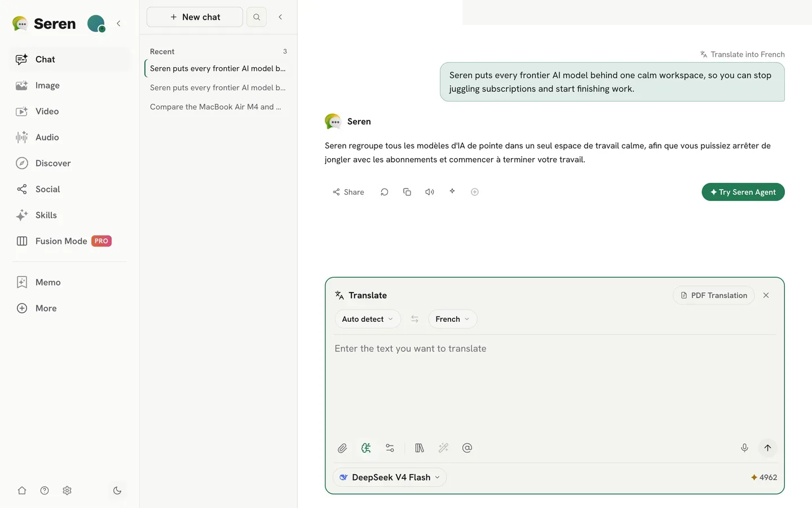Click the circled plus icon under response
Screen dimensions: 812x508
pos(475,192)
